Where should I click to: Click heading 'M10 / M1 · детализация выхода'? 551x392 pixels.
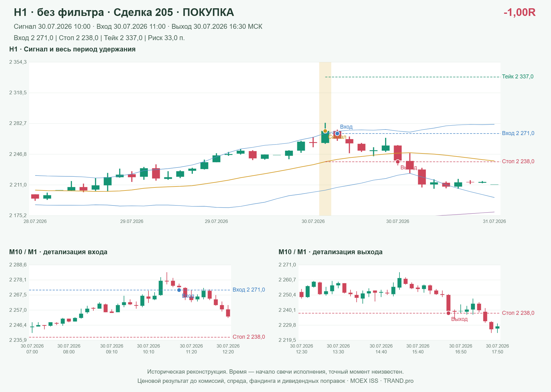coord(330,252)
